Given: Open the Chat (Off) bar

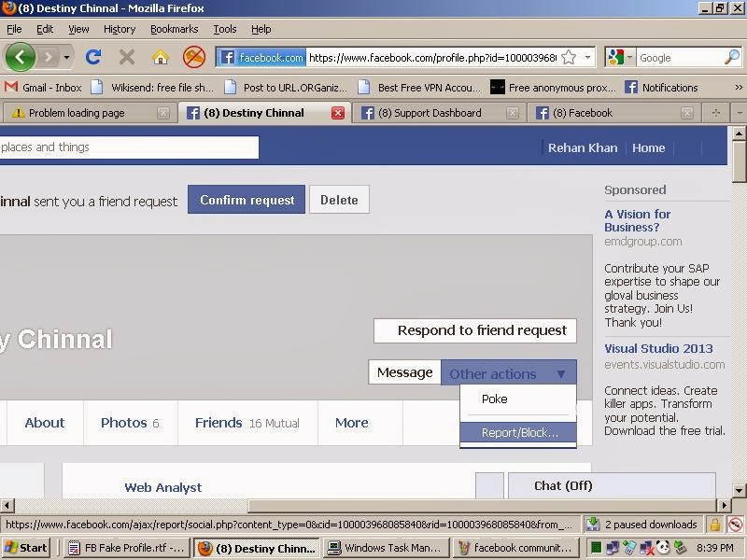Looking at the screenshot, I should [612, 485].
